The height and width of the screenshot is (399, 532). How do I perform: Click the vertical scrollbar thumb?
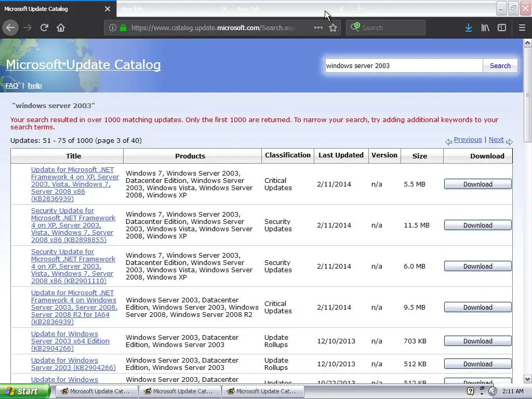pos(528,95)
